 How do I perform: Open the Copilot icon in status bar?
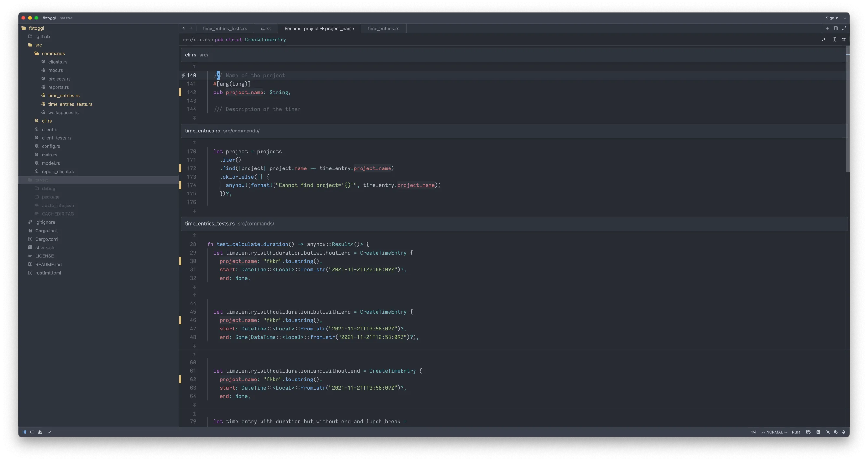(808, 432)
